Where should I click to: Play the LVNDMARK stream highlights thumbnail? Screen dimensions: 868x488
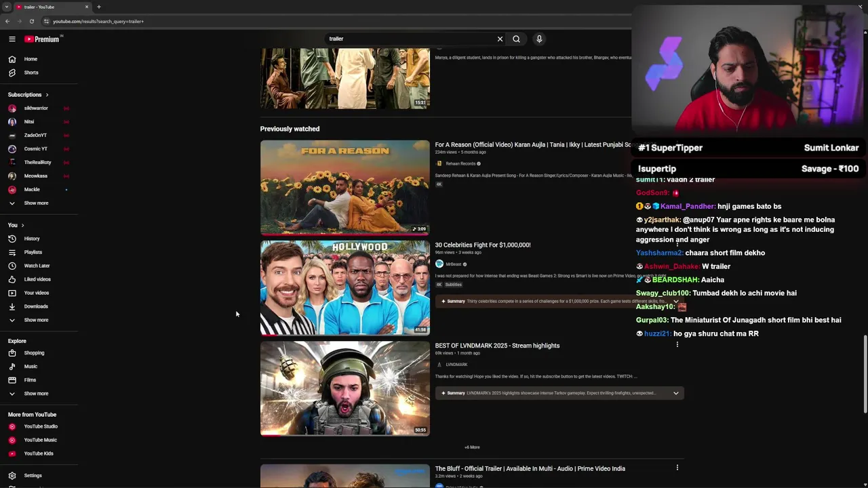345,388
